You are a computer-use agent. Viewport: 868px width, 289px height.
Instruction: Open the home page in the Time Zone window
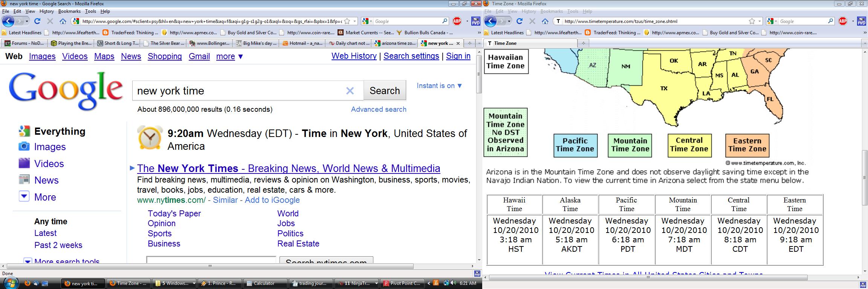coord(545,21)
